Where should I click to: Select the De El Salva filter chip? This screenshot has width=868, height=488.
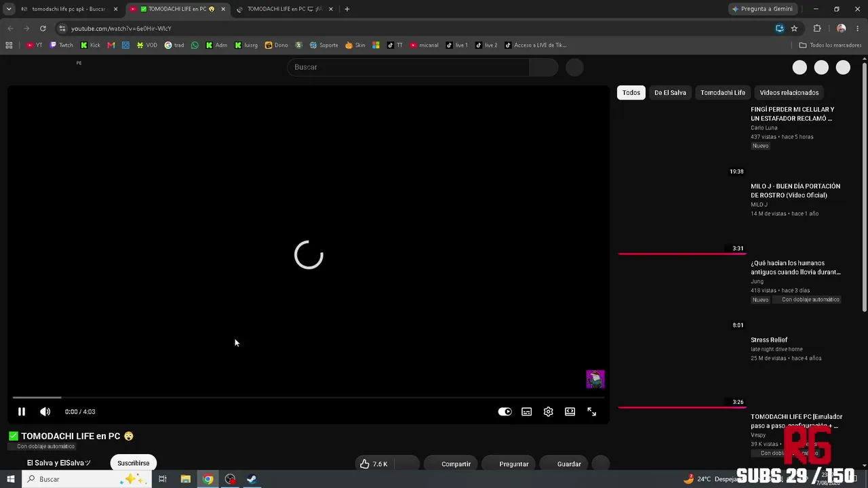click(670, 93)
